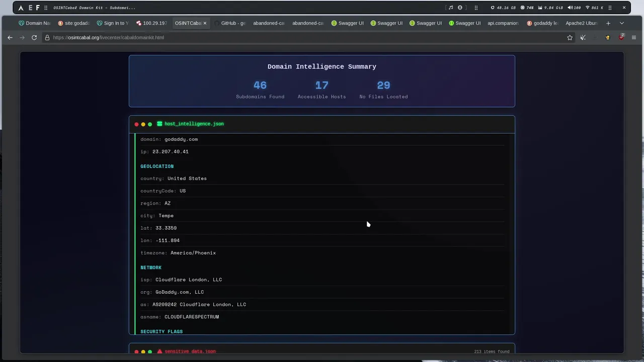Click the isp row Cloudflare London, LLC
Image resolution: width=644 pixels, height=362 pixels.
pos(322,280)
